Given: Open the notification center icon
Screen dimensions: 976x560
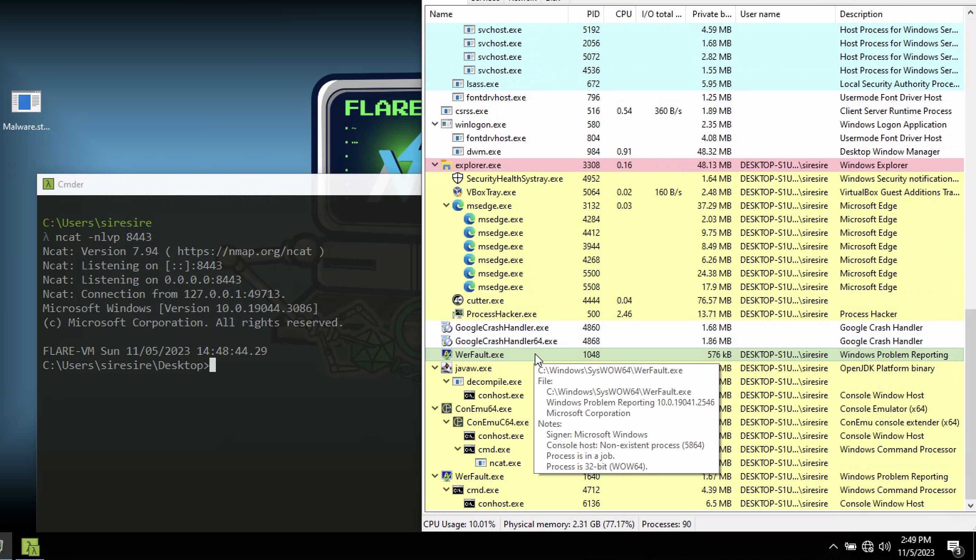Looking at the screenshot, I should [x=955, y=547].
